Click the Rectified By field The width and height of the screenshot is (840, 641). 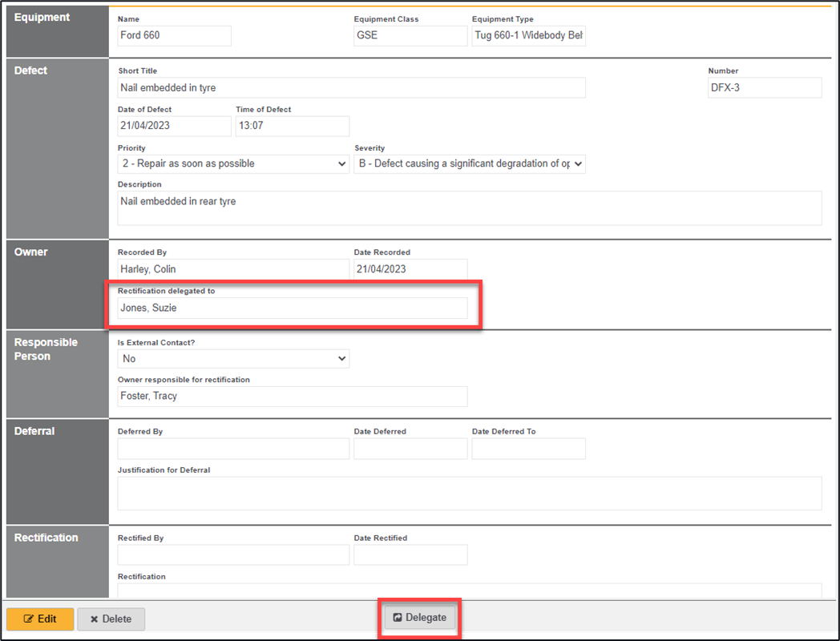(x=233, y=555)
